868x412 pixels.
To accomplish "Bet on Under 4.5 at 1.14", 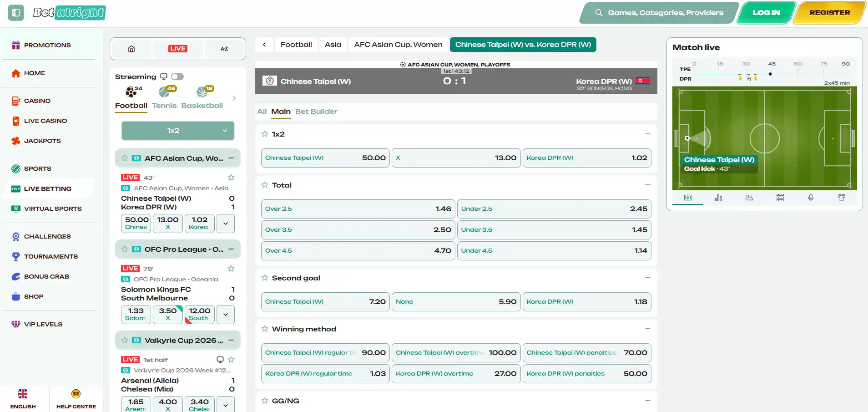I will coord(554,251).
